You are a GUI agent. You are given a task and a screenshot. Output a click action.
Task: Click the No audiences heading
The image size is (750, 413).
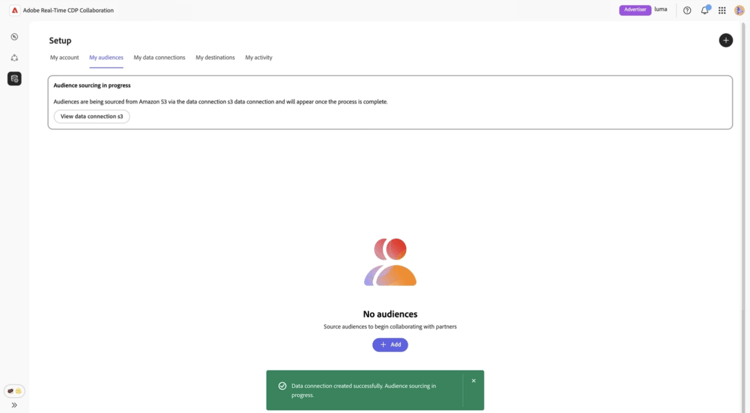[390, 314]
